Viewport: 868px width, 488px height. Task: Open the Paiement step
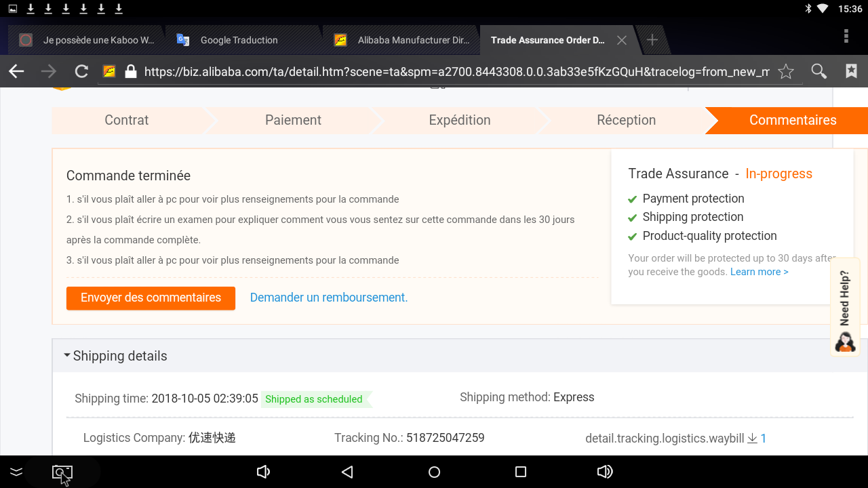(x=293, y=120)
